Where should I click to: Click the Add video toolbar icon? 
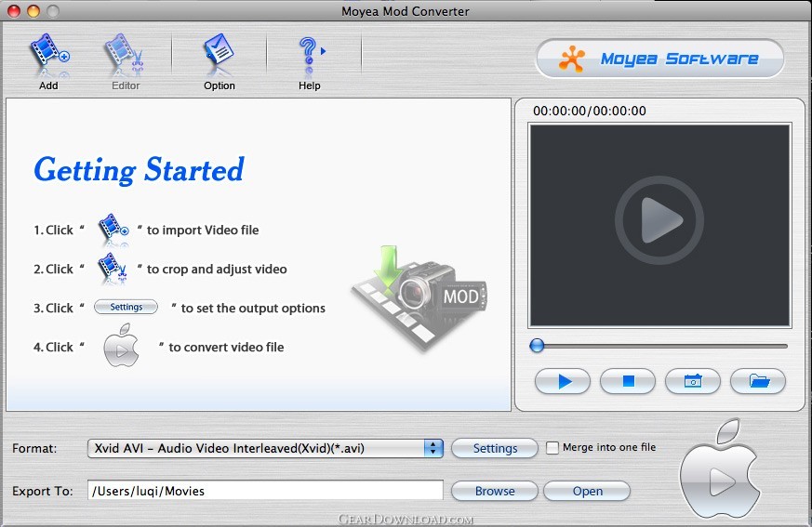point(49,55)
